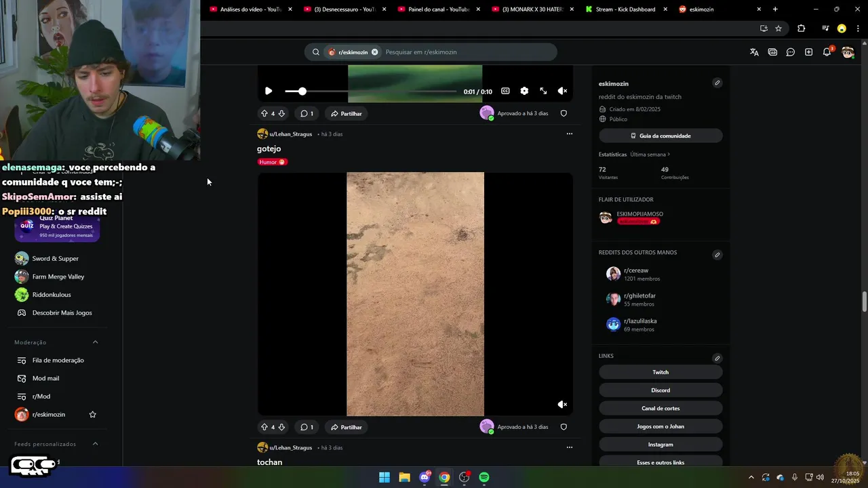Screen dimensions: 868x488
Task: Open Fila de moderação
Action: point(57,360)
